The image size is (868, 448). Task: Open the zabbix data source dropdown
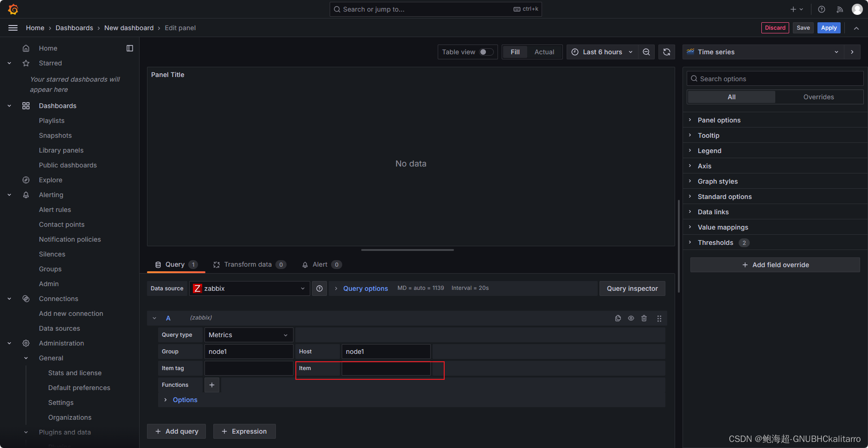click(249, 288)
